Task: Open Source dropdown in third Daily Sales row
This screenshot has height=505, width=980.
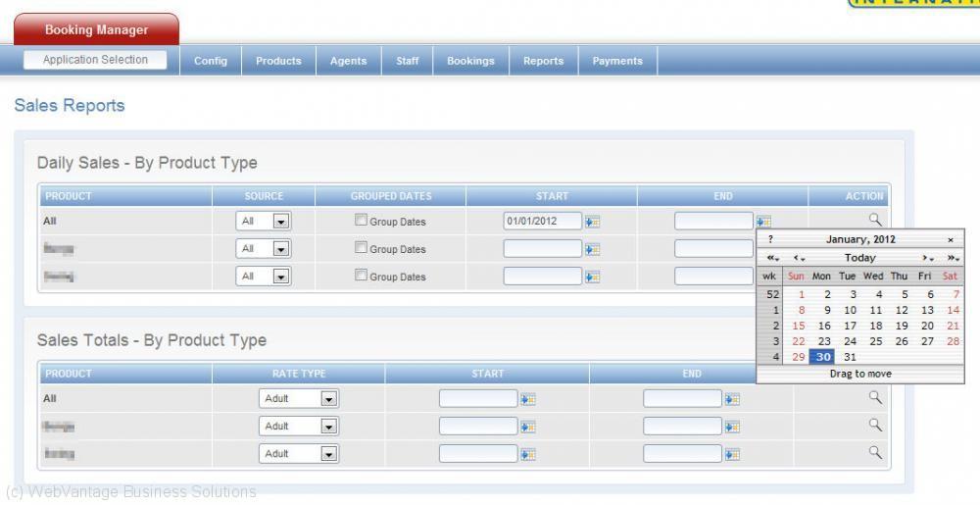Action: (280, 277)
